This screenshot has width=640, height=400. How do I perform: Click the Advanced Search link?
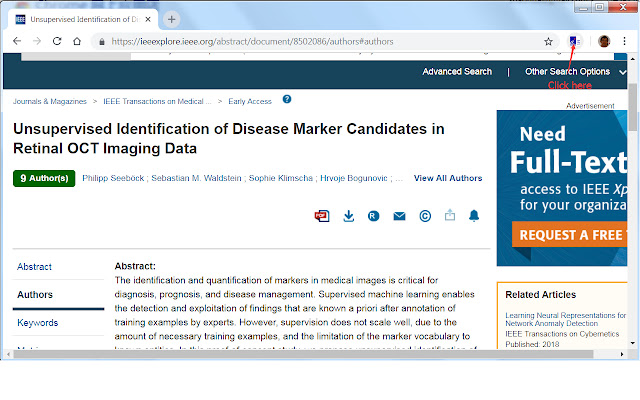pos(457,72)
